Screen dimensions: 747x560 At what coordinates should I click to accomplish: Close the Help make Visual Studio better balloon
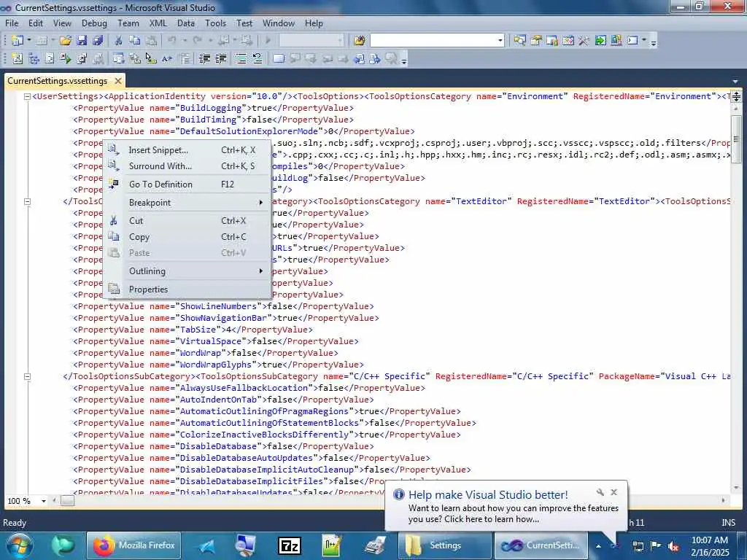point(614,492)
